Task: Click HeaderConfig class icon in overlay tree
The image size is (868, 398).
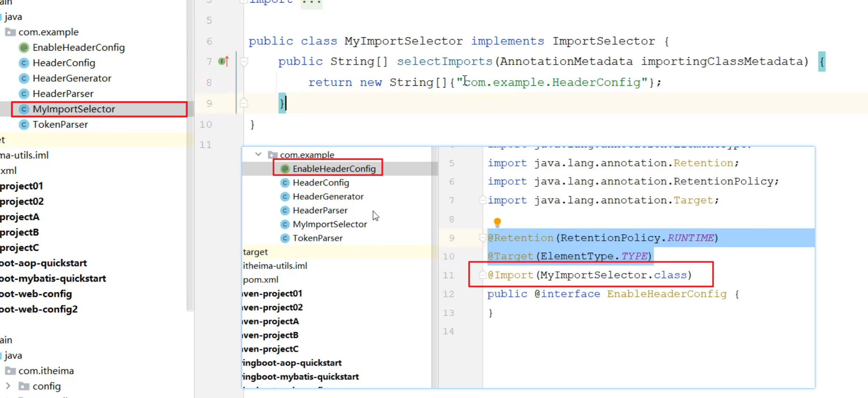Action: 285,183
